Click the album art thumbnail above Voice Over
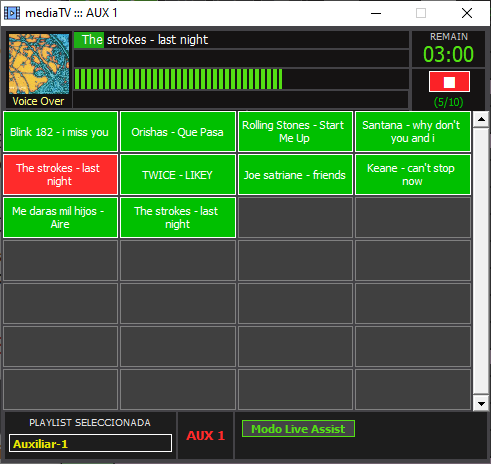491x464 pixels. point(39,64)
